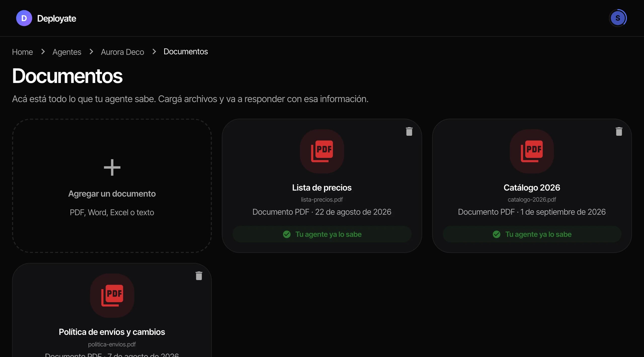
Task: Click 'Tu agente ya lo sabe' on Catálogo 2026
Action: click(x=538, y=234)
